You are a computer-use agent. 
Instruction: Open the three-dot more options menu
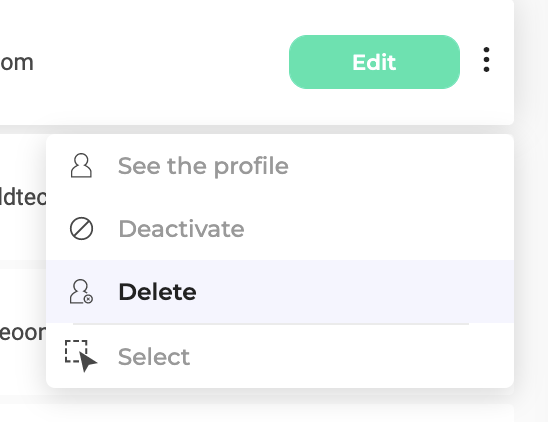coord(486,60)
